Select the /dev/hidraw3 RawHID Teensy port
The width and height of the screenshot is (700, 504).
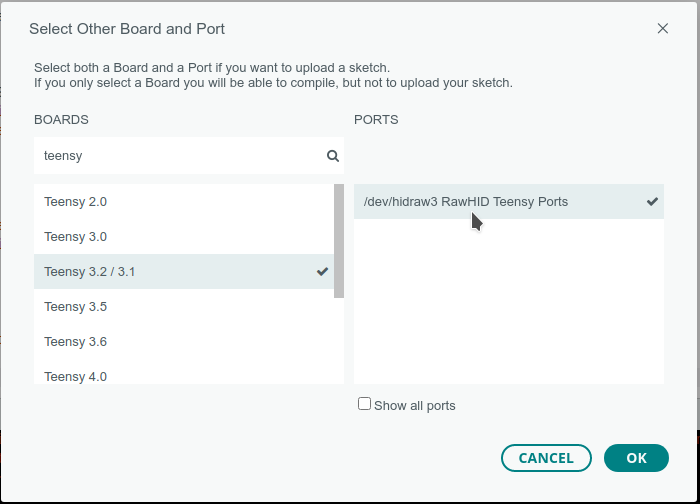click(509, 202)
